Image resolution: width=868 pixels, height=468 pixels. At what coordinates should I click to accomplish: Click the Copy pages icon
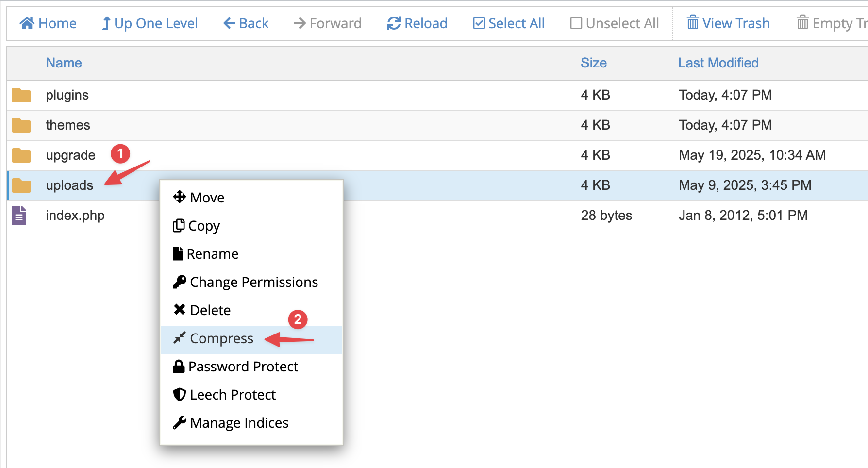179,225
